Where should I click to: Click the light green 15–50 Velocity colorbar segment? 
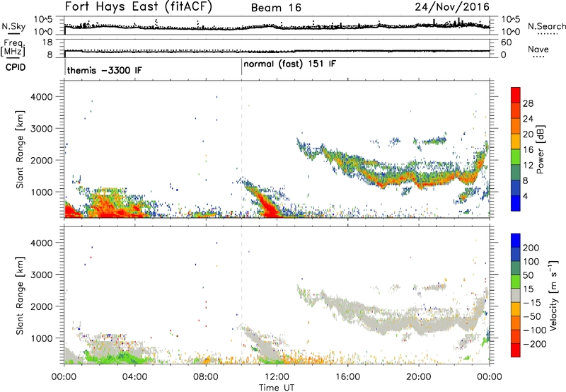pos(516,282)
